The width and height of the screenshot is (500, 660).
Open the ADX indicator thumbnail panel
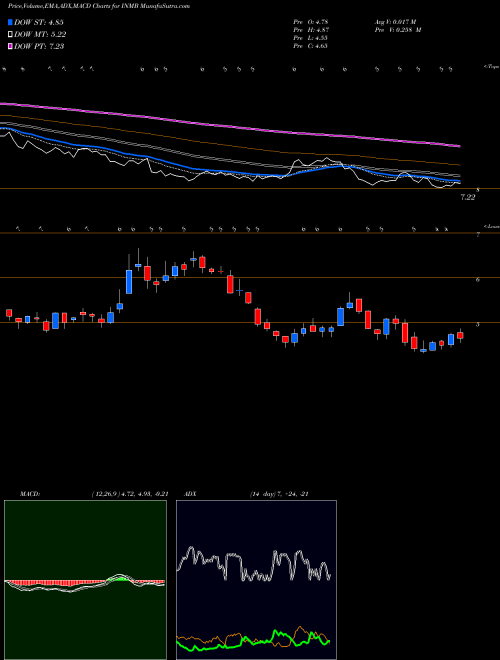coord(256,580)
